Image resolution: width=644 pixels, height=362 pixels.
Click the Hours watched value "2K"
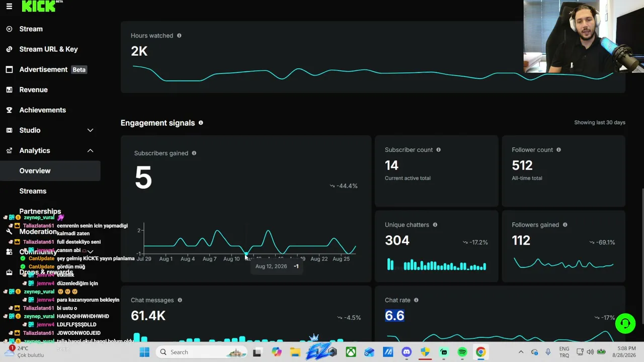(139, 51)
